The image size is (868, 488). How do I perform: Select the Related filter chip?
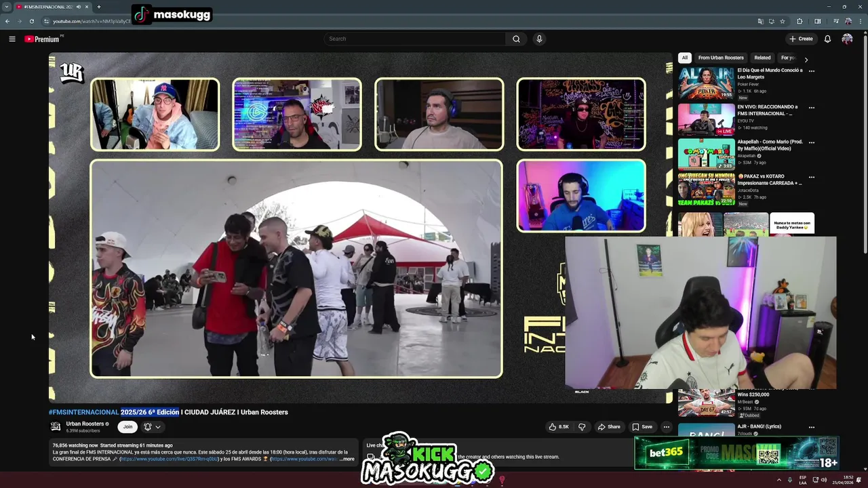(762, 58)
